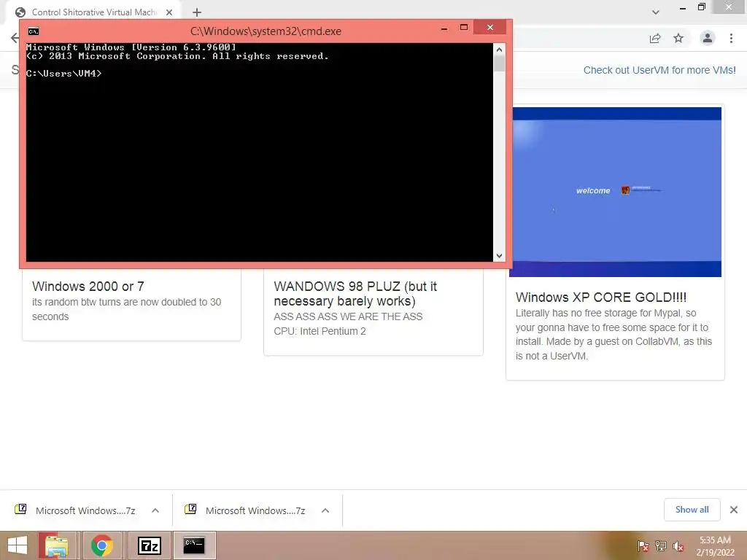Click the second 7z download file icon
Screen dimensions: 747x560
pos(190,509)
